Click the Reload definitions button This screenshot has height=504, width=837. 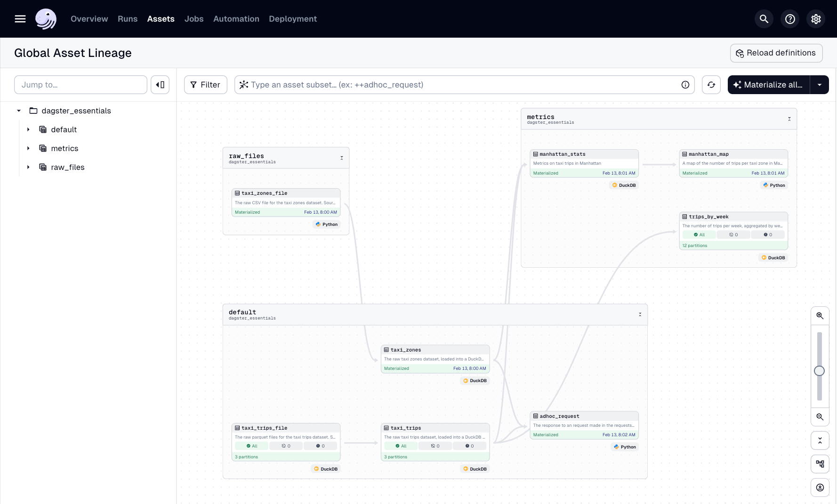tap(776, 53)
